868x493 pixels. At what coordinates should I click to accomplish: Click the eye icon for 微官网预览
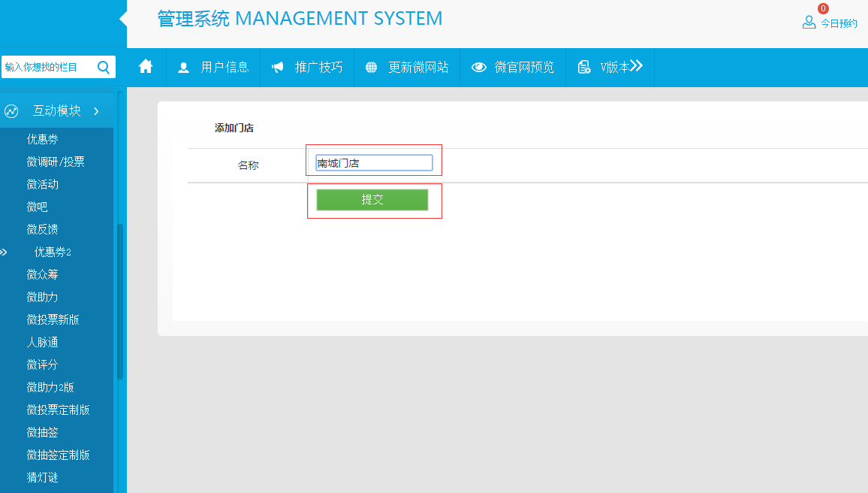[x=478, y=68]
